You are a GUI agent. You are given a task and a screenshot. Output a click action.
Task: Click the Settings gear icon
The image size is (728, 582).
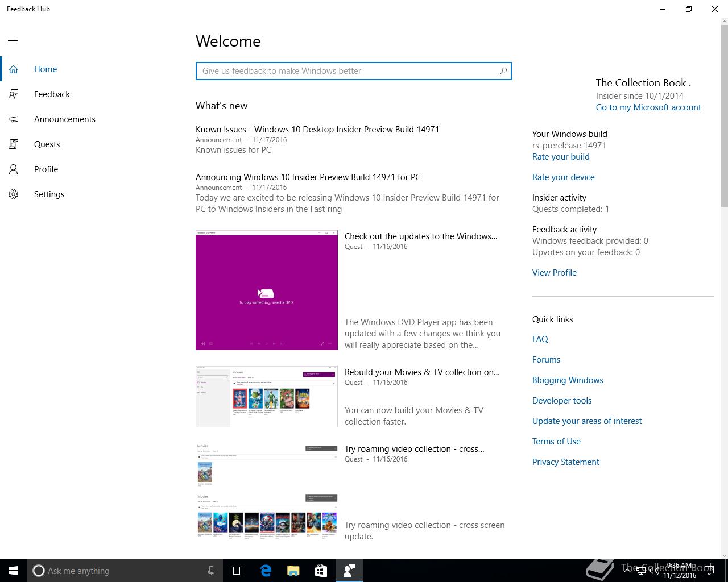click(14, 194)
